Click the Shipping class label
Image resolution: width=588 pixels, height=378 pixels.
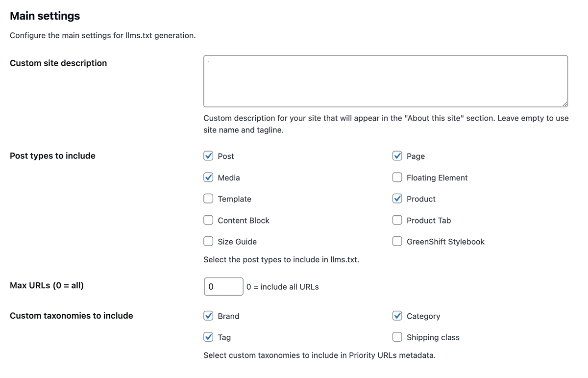click(433, 337)
